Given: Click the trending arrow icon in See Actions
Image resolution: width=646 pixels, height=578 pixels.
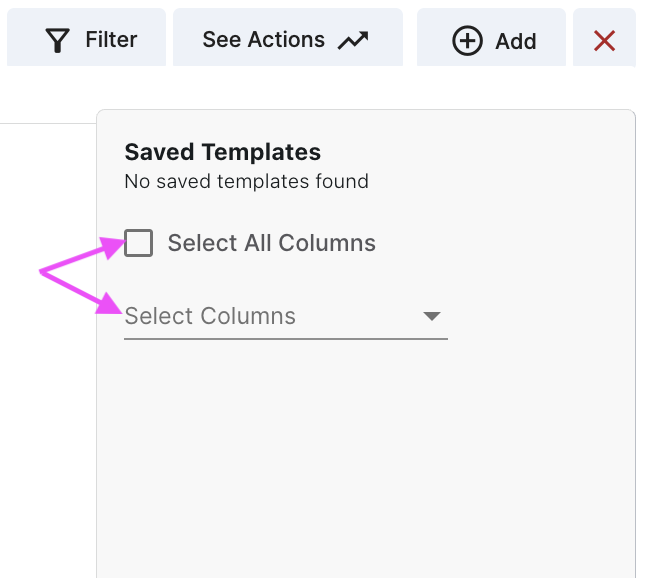Looking at the screenshot, I should pyautogui.click(x=353, y=40).
